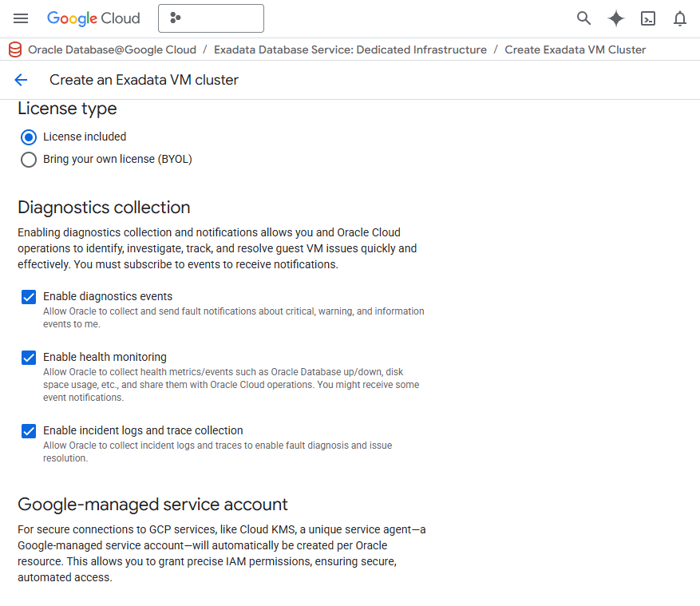The height and width of the screenshot is (606, 700).
Task: Uncheck Enable incident logs and trace collection
Action: click(29, 431)
